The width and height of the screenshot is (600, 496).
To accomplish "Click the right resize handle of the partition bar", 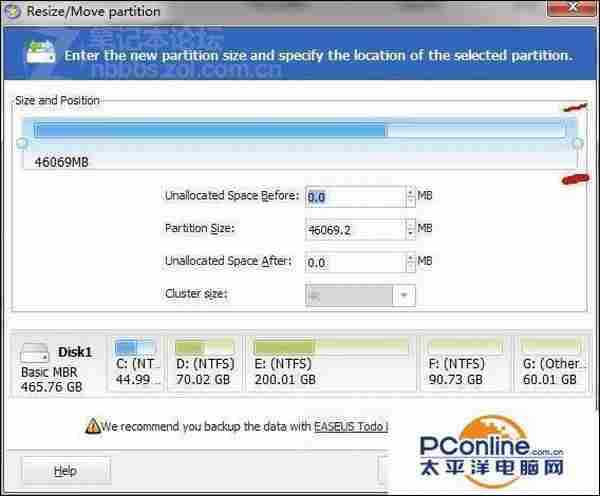I will [577, 144].
